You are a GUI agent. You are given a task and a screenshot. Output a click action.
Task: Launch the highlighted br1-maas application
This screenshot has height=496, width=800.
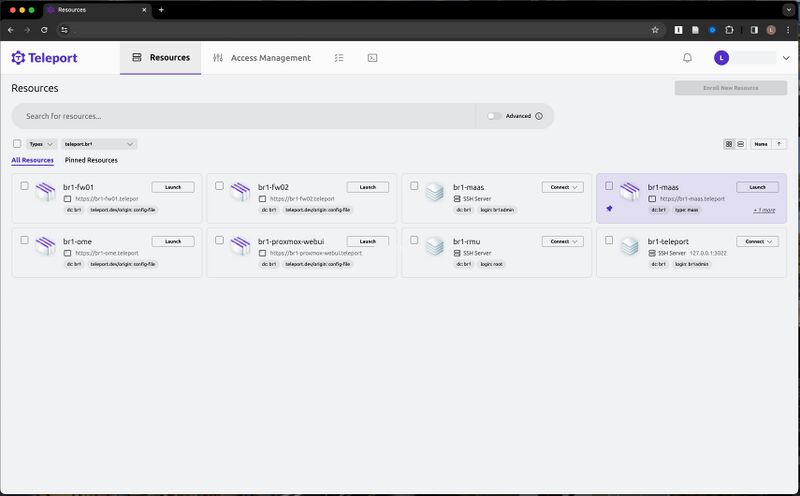click(758, 187)
